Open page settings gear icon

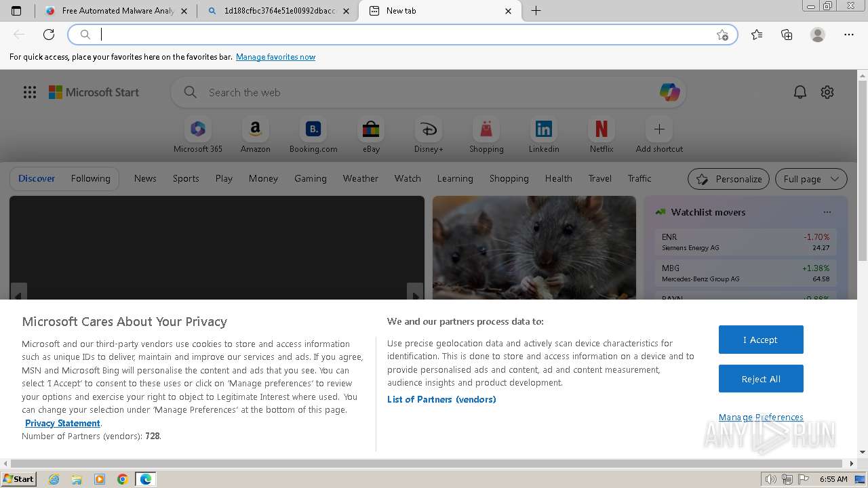click(x=827, y=92)
